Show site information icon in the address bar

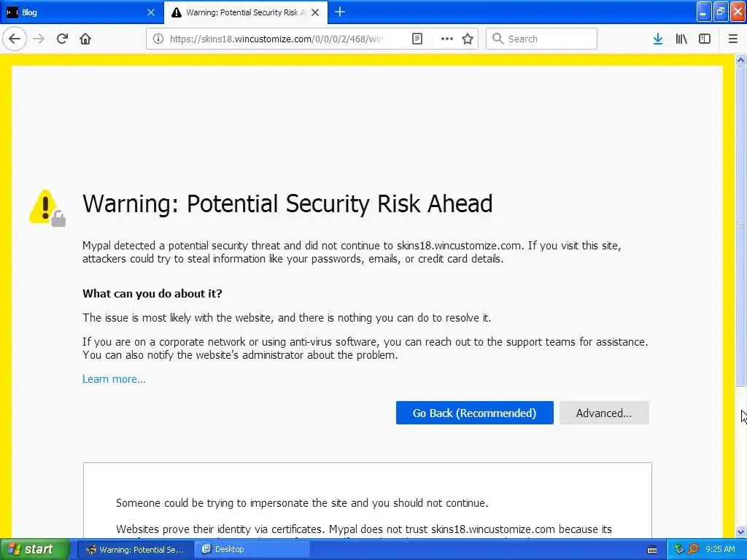(x=158, y=39)
